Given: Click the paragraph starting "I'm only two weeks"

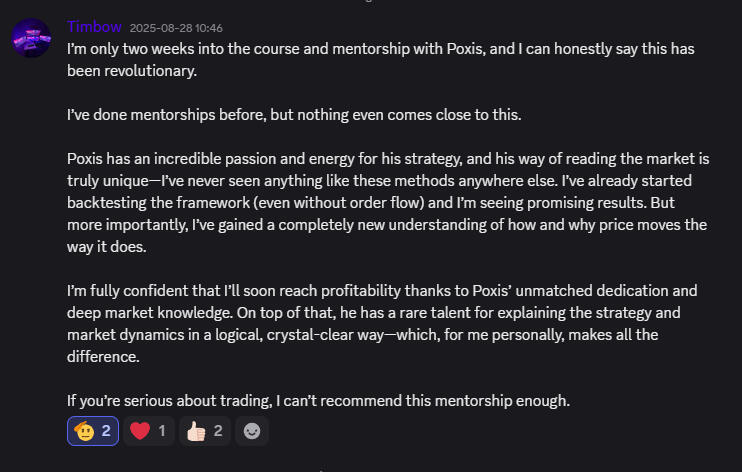Looking at the screenshot, I should pyautogui.click(x=380, y=48).
